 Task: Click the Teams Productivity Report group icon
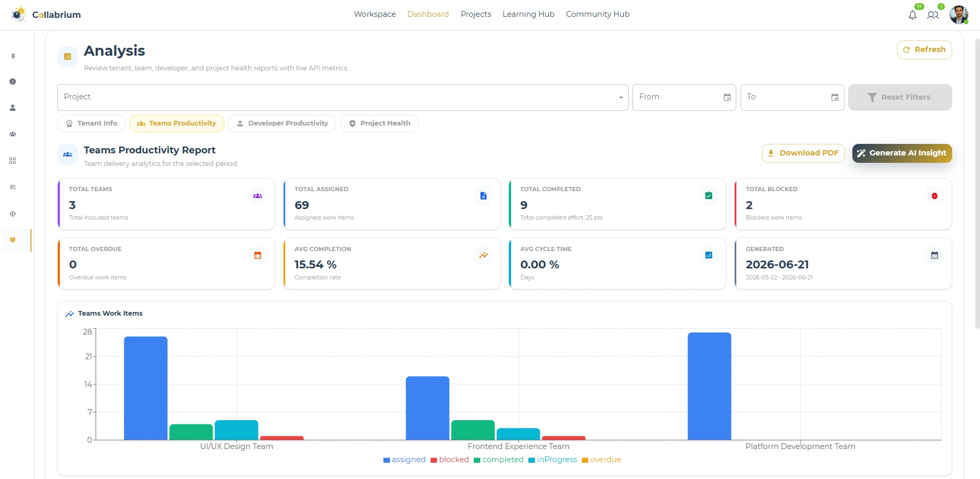click(x=68, y=154)
